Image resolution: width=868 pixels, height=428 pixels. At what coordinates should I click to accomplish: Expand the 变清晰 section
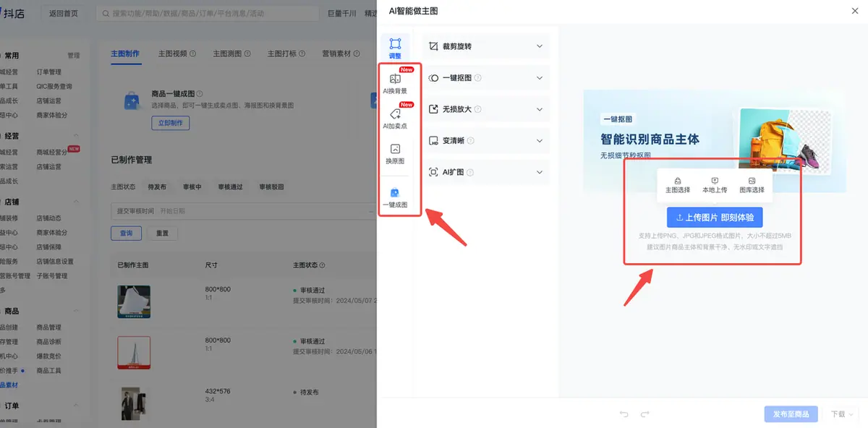pos(540,141)
